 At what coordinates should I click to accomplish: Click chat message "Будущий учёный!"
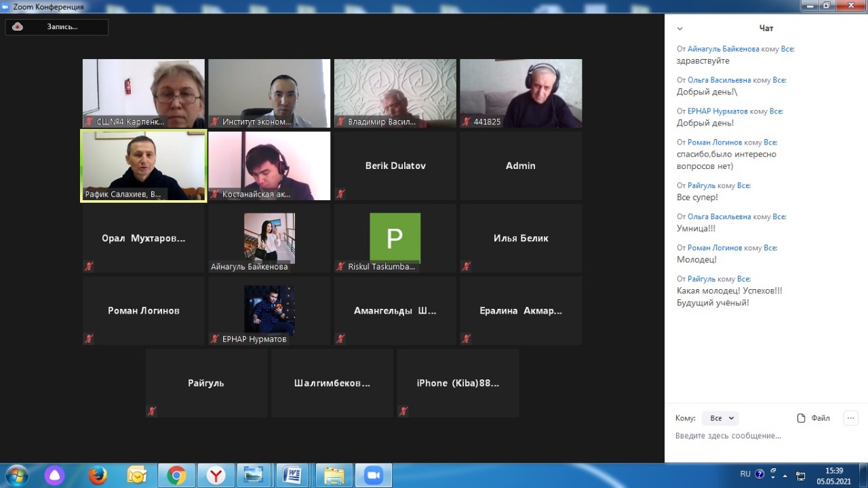(713, 303)
